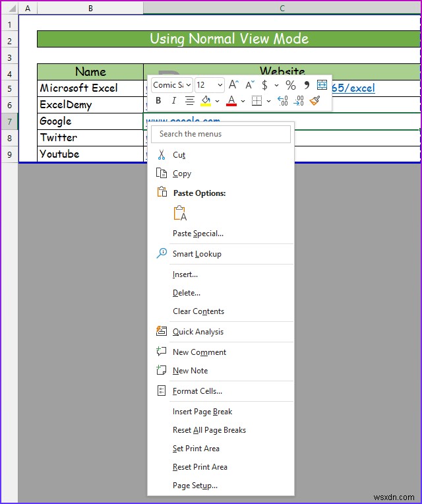
Task: Click the Increase Font Size icon
Action: pos(233,85)
